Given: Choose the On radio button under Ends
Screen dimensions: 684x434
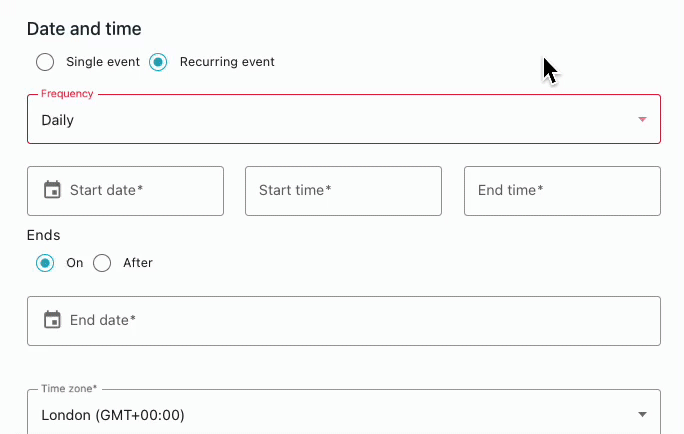Looking at the screenshot, I should pos(45,263).
